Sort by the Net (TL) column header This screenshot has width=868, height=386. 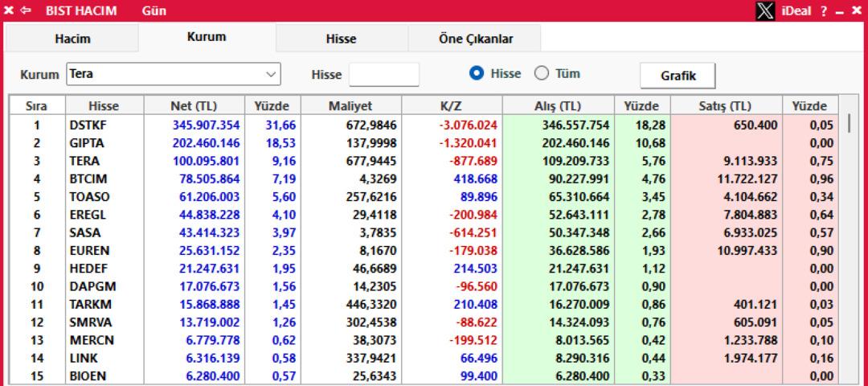[x=193, y=106]
